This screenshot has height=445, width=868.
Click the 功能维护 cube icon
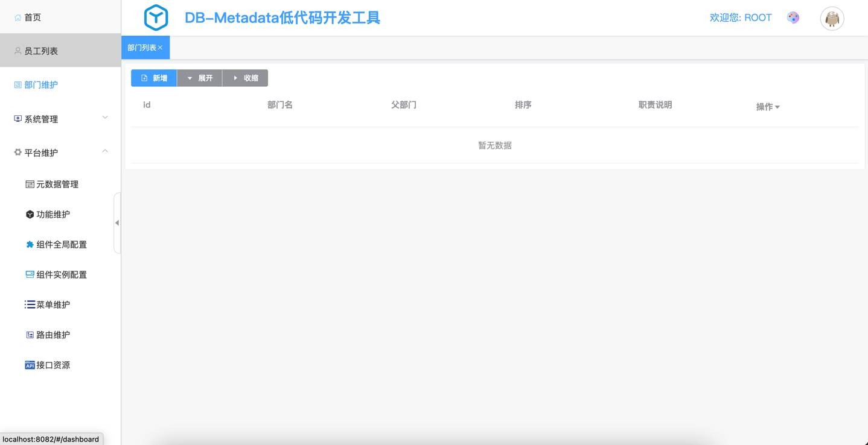point(30,215)
